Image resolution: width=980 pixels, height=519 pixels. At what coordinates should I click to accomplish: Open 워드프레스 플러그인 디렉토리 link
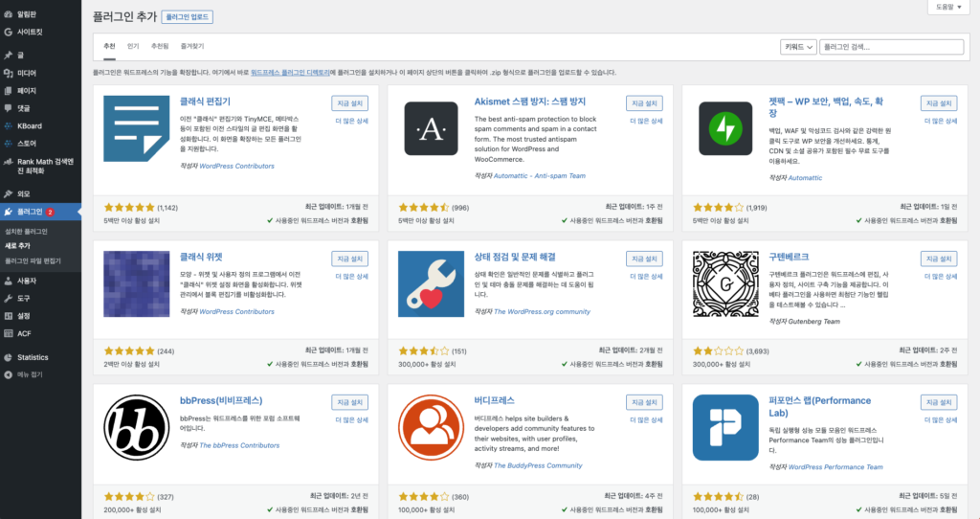[x=290, y=73]
